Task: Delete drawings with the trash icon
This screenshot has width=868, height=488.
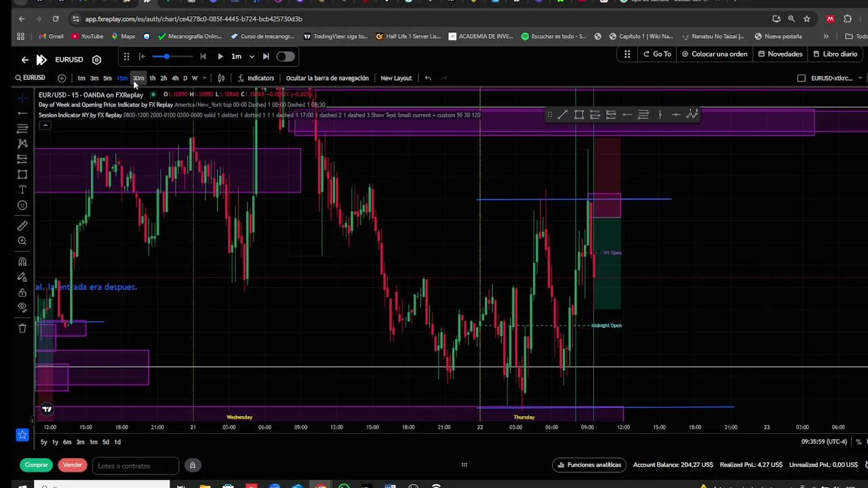Action: click(x=22, y=328)
